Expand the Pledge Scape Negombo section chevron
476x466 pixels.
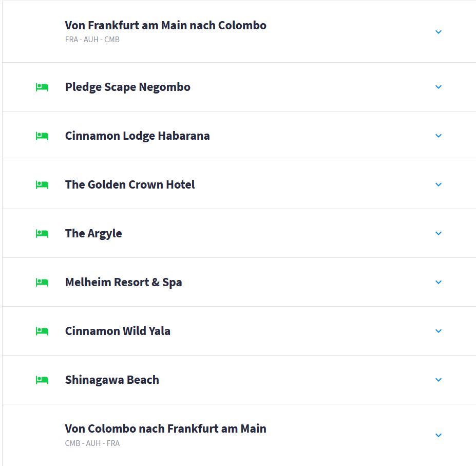pyautogui.click(x=439, y=87)
